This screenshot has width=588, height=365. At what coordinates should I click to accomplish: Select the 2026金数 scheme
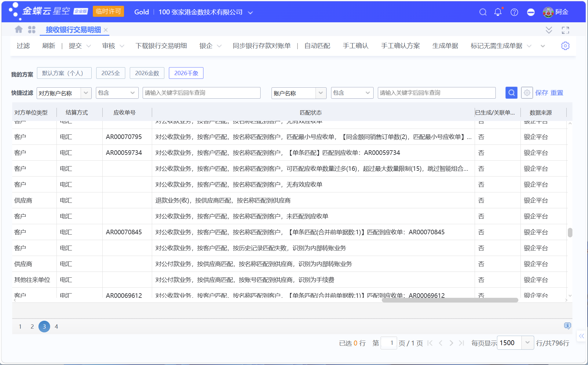point(147,73)
